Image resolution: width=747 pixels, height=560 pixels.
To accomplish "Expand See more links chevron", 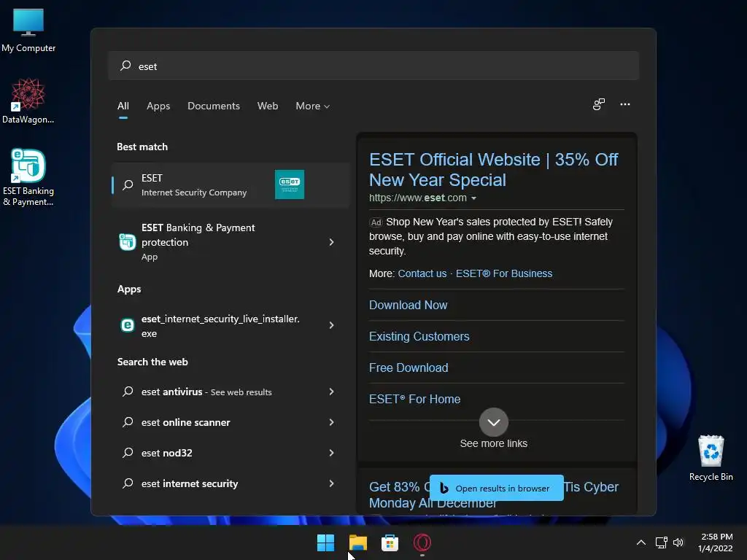I will (x=494, y=422).
